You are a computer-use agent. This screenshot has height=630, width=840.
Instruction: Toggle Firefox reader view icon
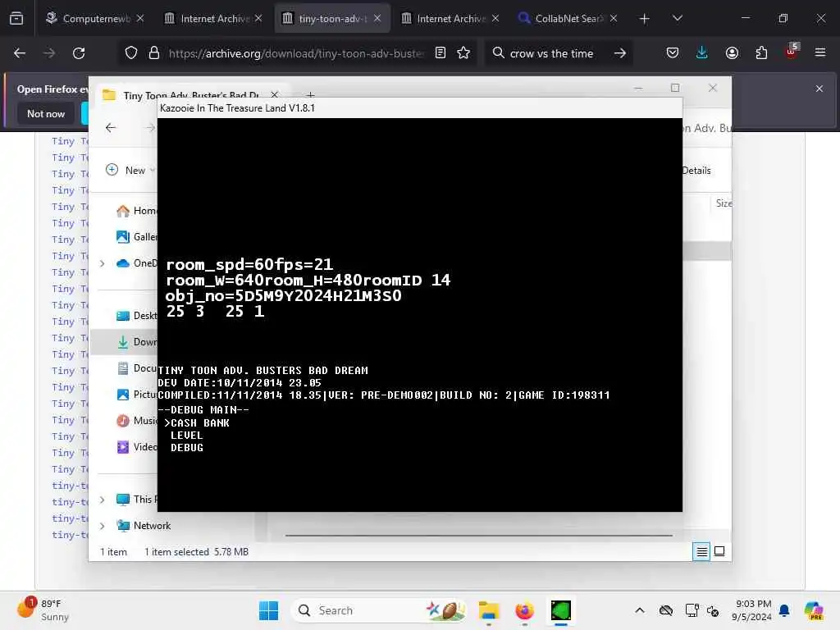click(x=441, y=53)
